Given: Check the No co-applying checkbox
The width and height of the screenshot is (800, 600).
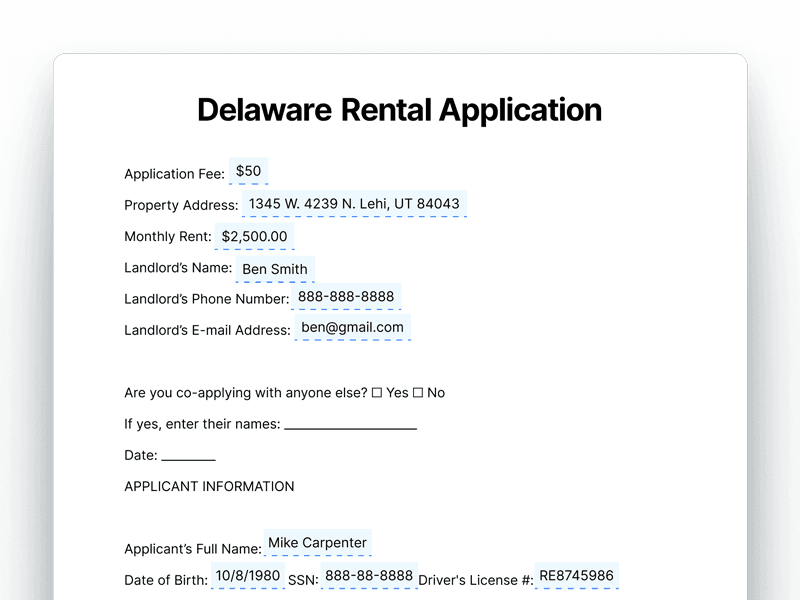Looking at the screenshot, I should pyautogui.click(x=418, y=393).
